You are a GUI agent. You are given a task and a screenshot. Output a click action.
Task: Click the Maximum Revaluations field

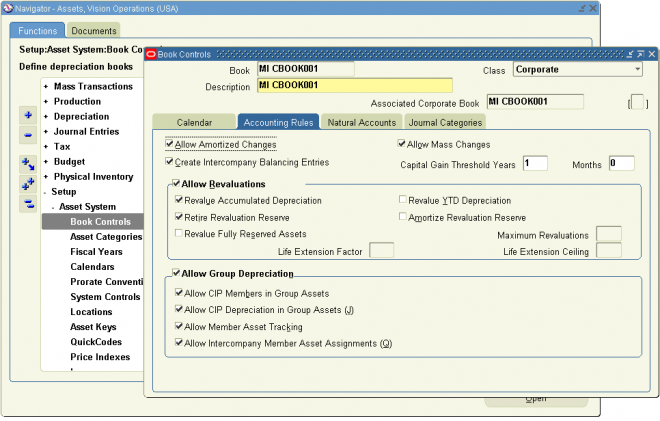pos(609,234)
